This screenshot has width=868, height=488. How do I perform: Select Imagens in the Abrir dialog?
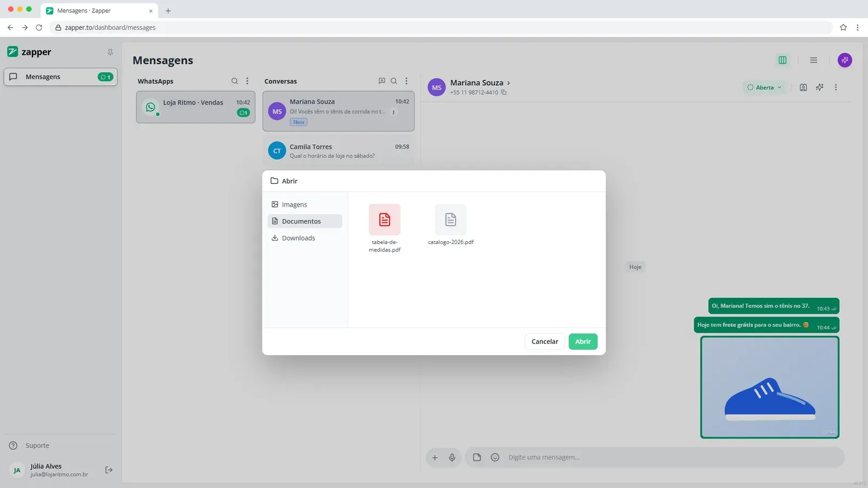click(x=305, y=204)
